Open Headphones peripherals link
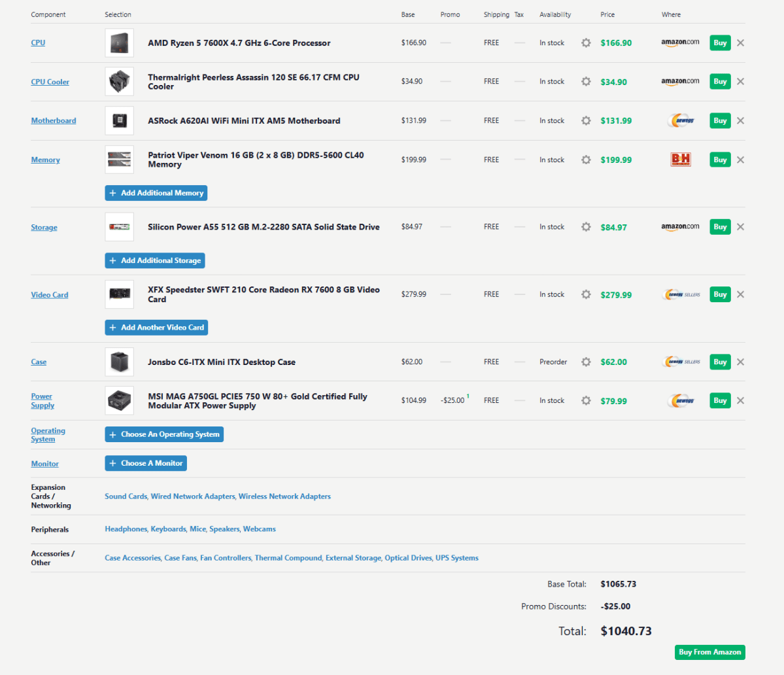The height and width of the screenshot is (675, 784). [126, 529]
